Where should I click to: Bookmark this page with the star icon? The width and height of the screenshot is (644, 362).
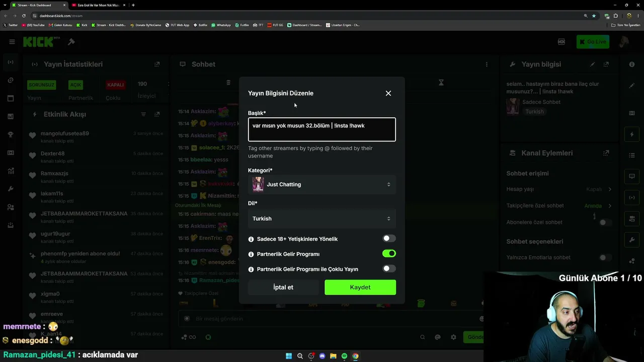pyautogui.click(x=594, y=16)
